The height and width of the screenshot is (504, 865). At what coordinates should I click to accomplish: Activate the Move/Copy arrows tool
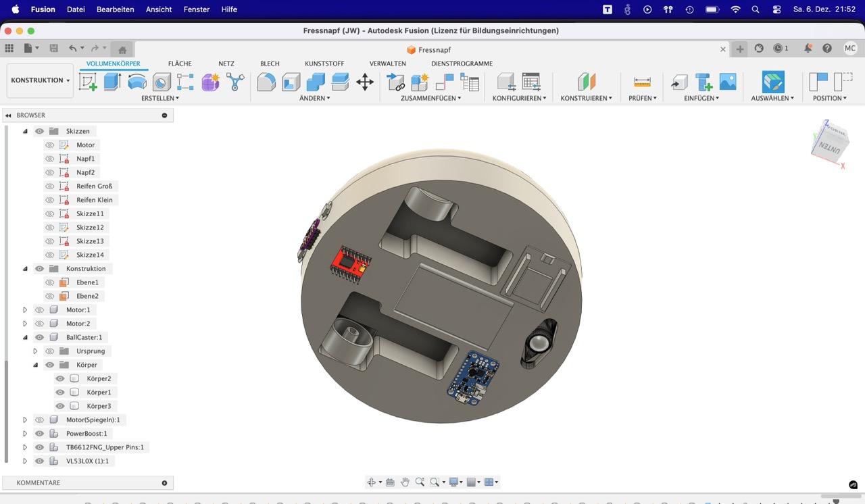[x=365, y=82]
